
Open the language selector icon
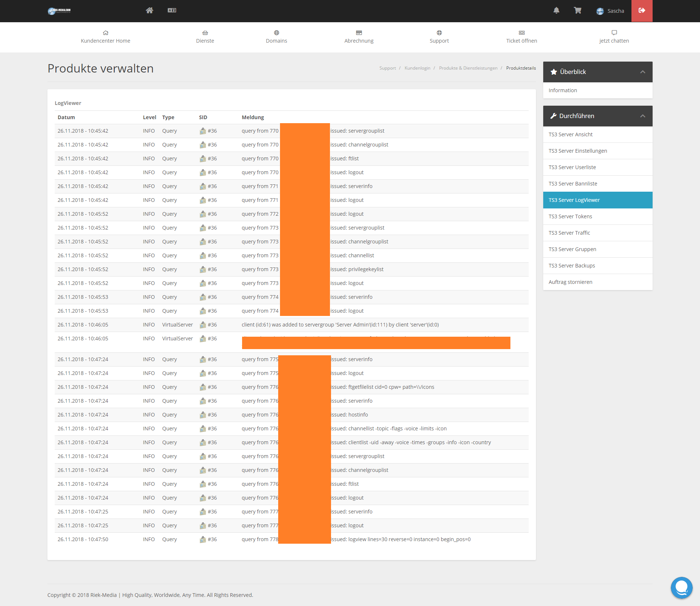click(x=172, y=11)
